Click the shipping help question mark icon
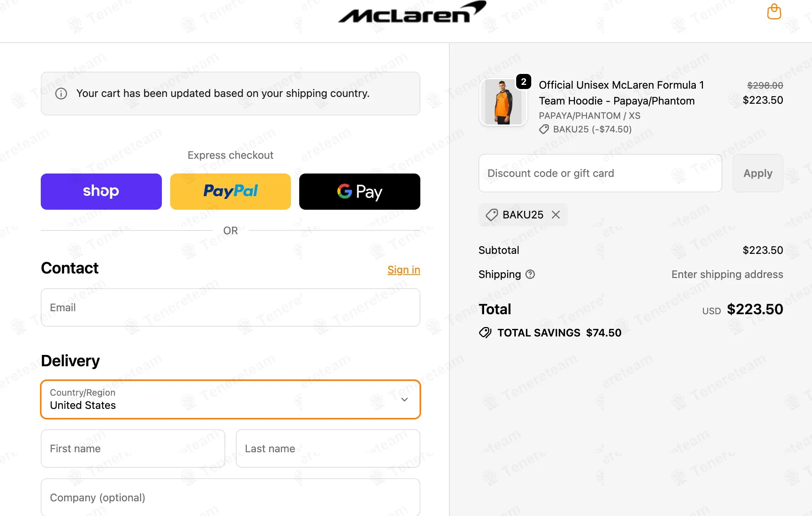Screen dimensions: 812x516 coord(530,274)
